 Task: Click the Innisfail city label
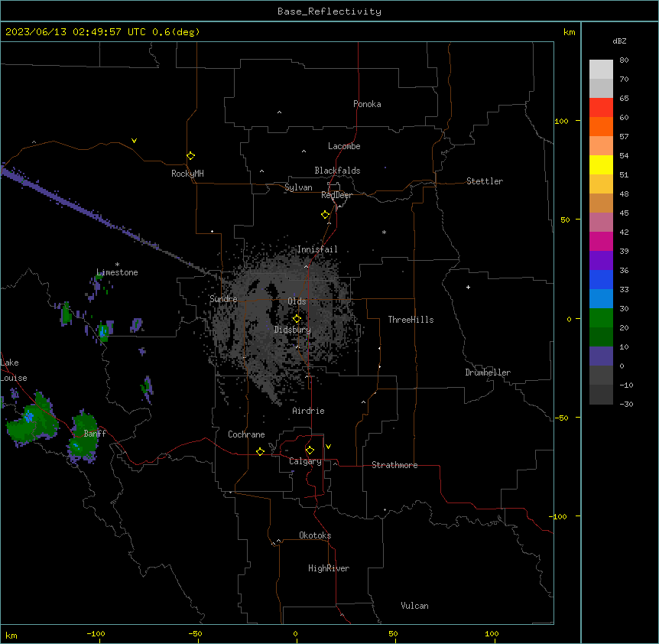(x=317, y=249)
